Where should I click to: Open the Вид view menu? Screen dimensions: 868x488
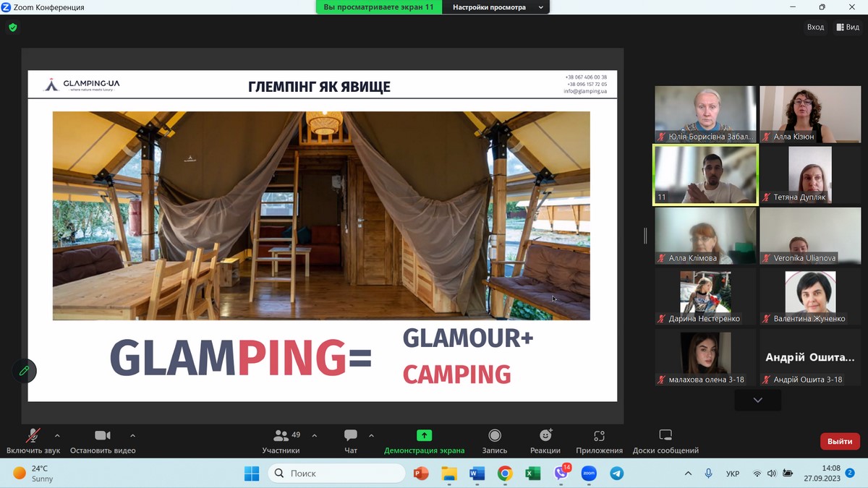pos(848,27)
